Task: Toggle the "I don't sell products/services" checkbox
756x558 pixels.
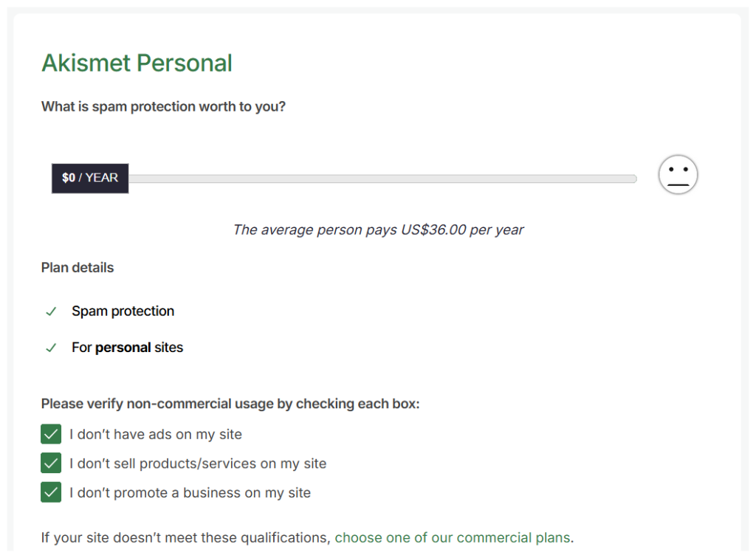Action: coord(51,464)
